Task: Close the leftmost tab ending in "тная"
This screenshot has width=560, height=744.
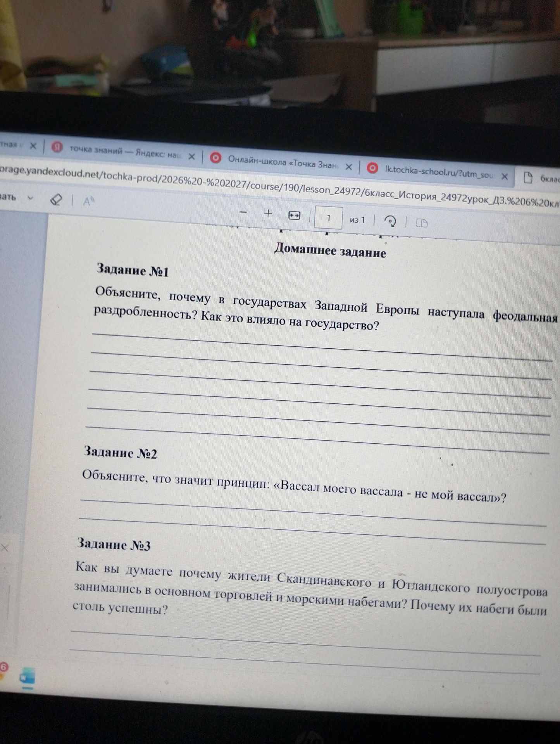Action: click(x=33, y=146)
